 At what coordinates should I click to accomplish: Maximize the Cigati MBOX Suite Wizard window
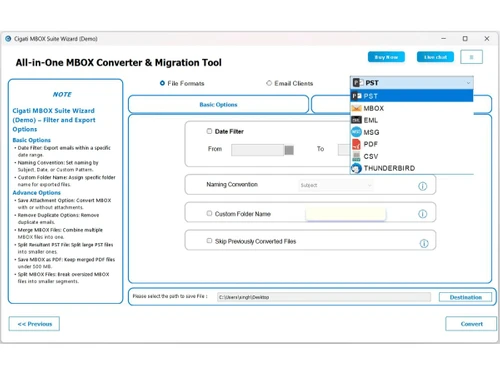[465, 39]
